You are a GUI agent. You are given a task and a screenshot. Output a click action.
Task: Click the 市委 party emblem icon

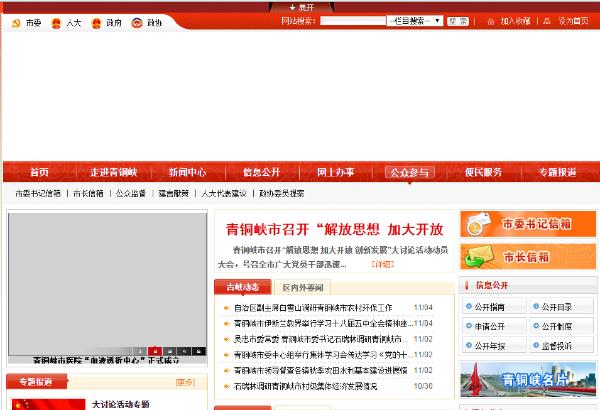[13, 21]
